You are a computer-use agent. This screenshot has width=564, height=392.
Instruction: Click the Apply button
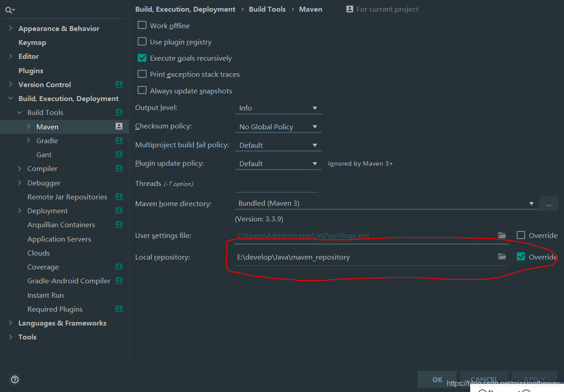click(x=535, y=379)
